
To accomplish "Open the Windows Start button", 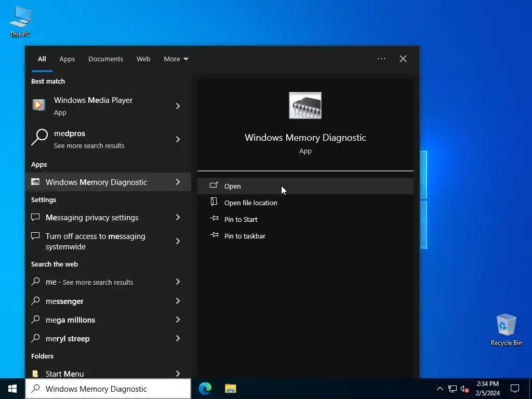I will [x=12, y=389].
